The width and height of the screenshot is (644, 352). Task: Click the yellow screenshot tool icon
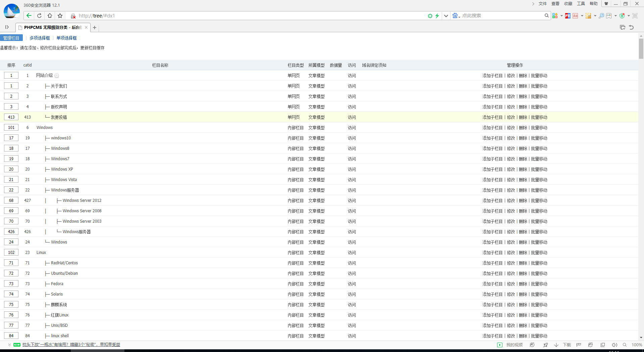click(588, 16)
